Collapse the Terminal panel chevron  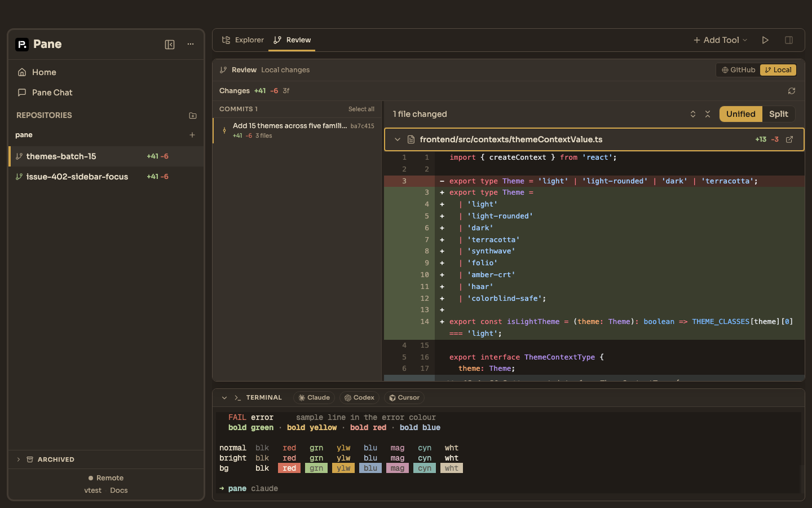click(x=224, y=398)
